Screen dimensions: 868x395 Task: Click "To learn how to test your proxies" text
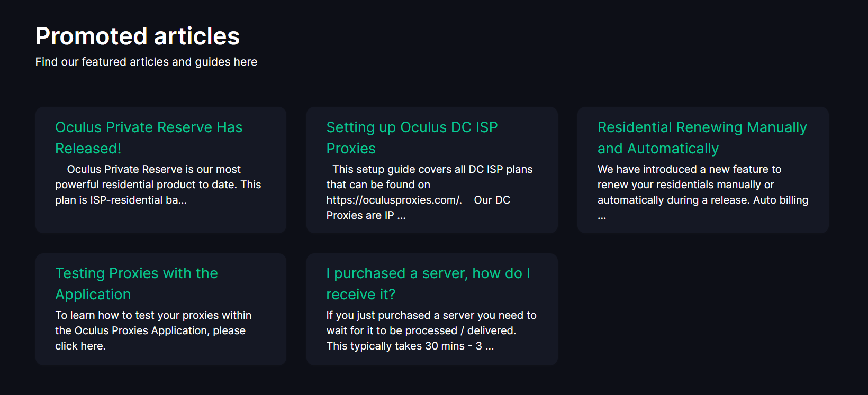[x=153, y=315]
